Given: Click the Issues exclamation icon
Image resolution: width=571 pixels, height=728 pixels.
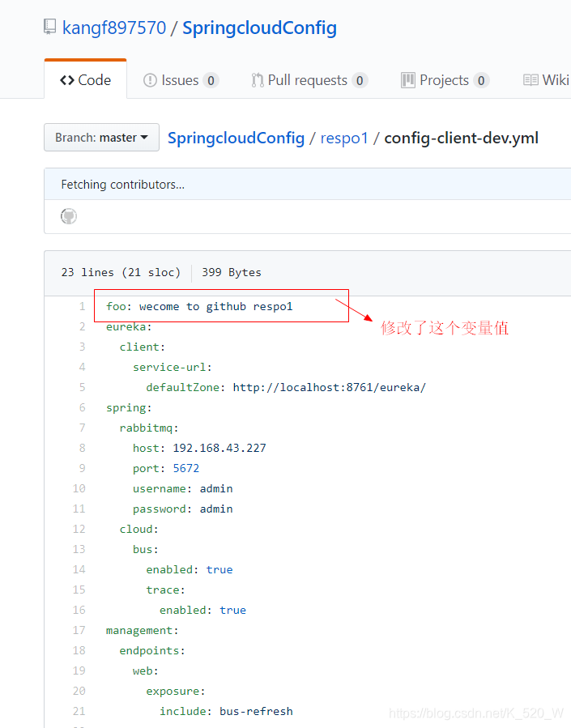Looking at the screenshot, I should click(x=150, y=80).
